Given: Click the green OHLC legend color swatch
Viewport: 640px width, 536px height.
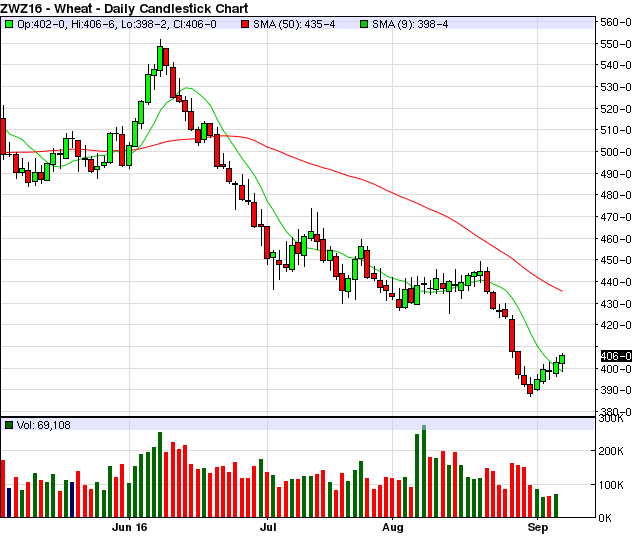Looking at the screenshot, I should (9, 24).
